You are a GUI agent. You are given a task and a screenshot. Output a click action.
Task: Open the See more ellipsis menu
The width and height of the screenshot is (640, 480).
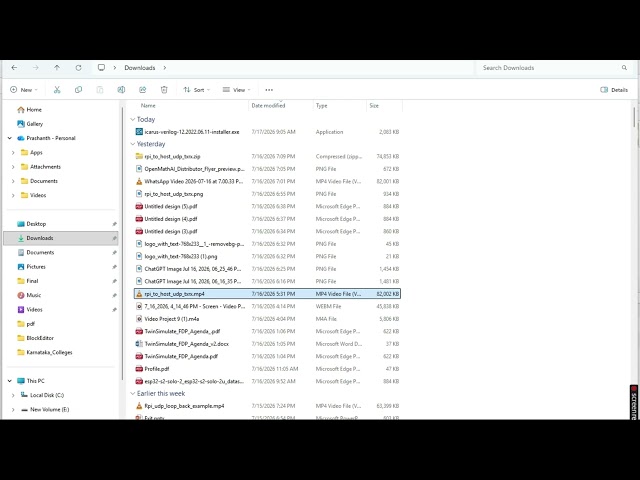[x=269, y=90]
